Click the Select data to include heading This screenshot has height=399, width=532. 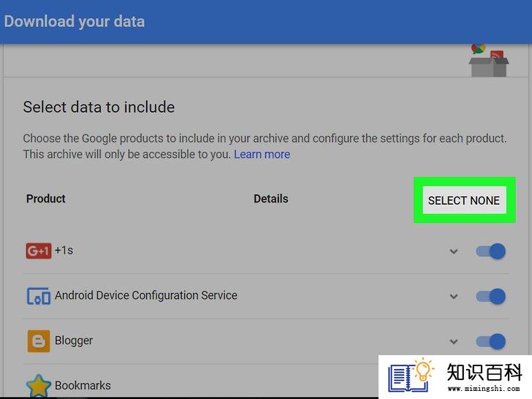tap(99, 107)
